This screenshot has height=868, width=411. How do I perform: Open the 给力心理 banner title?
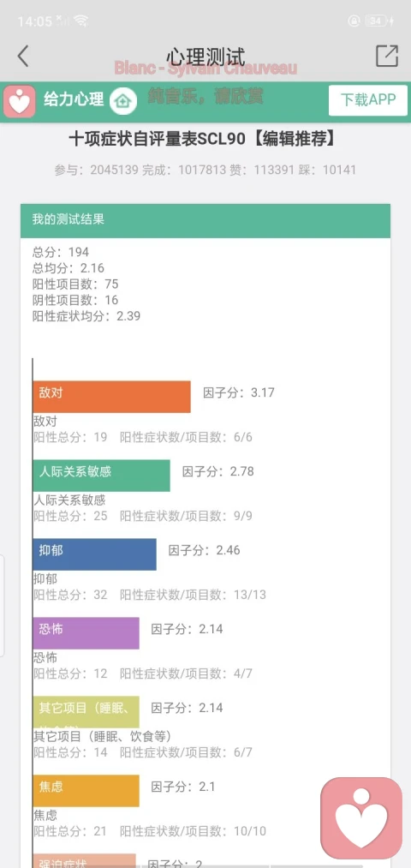tap(74, 99)
